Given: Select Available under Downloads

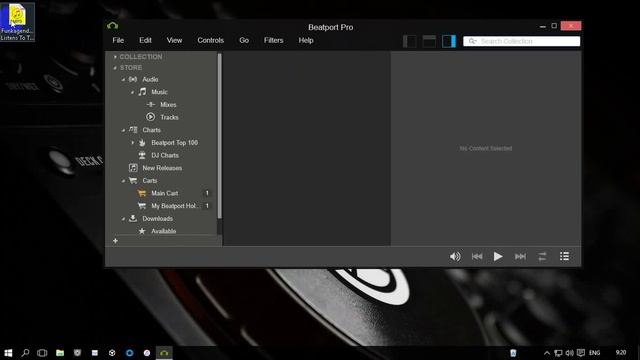Looking at the screenshot, I should [164, 231].
